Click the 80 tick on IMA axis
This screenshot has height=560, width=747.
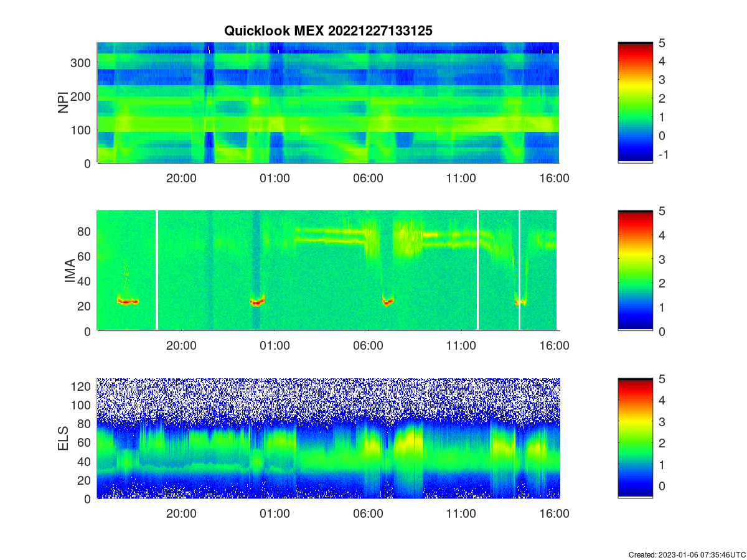85,231
